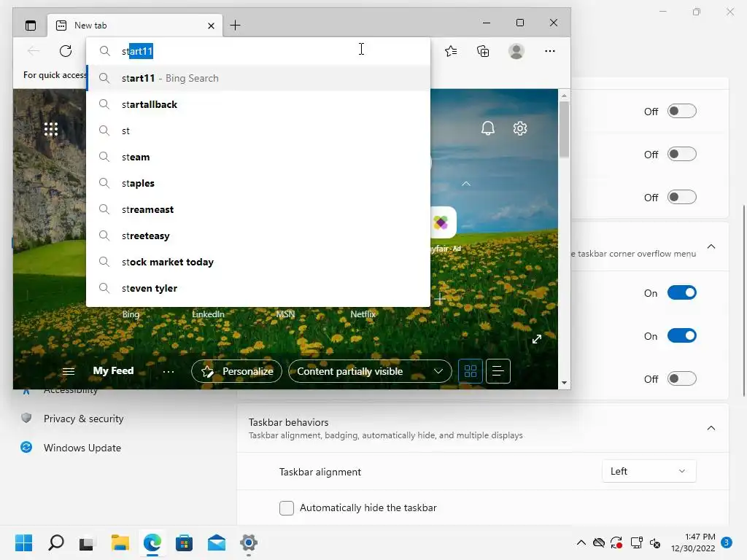Select steam suggestion
747x560 pixels.
(x=258, y=157)
